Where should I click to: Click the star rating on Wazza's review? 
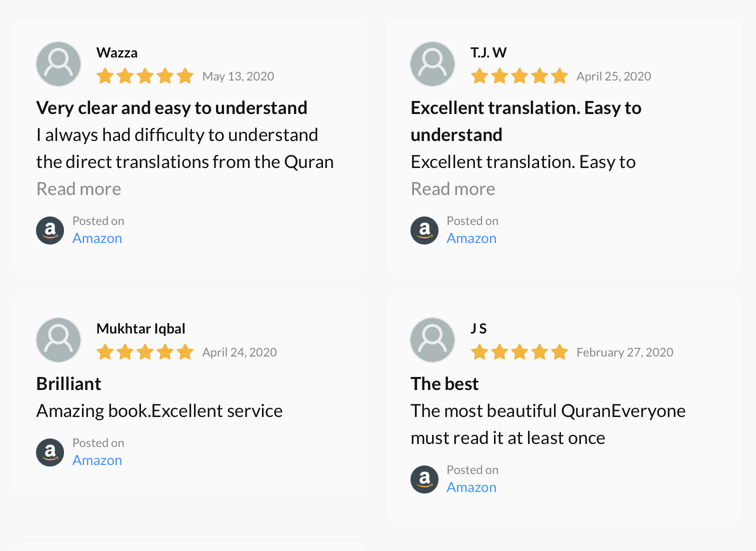point(145,76)
